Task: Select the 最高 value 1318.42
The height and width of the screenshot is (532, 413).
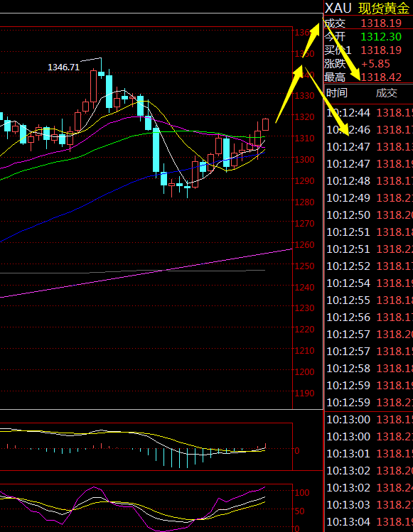Action: click(x=381, y=77)
